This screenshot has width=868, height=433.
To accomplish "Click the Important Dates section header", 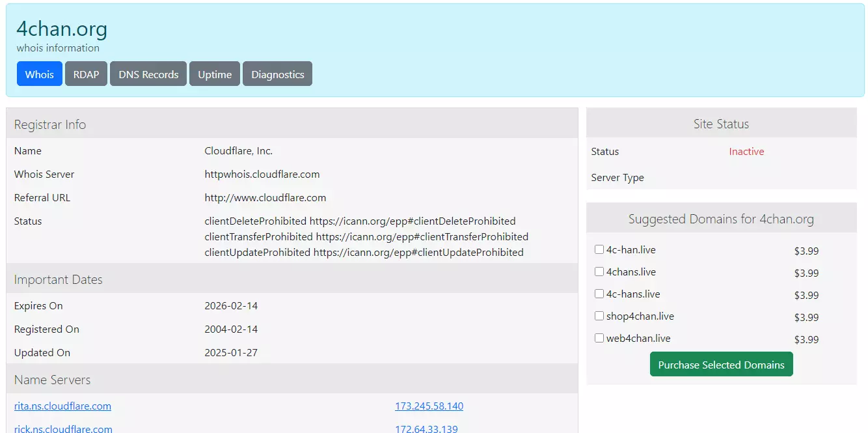I will (292, 279).
